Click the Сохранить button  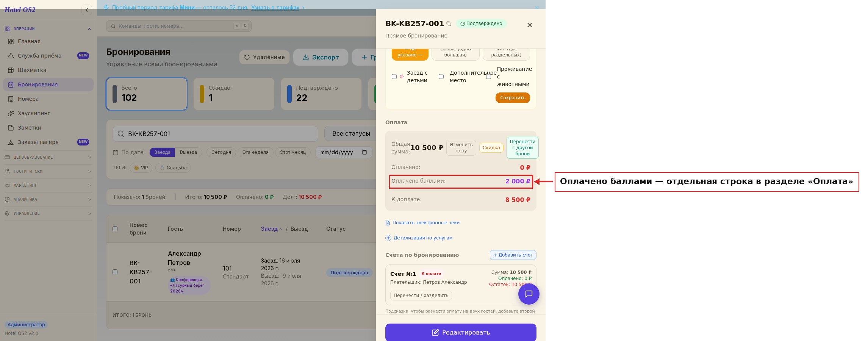[513, 98]
